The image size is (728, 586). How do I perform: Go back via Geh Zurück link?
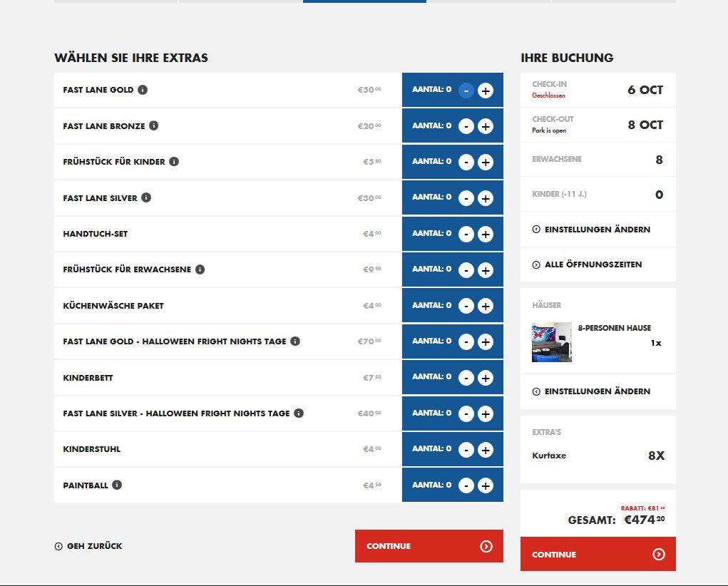click(x=88, y=546)
